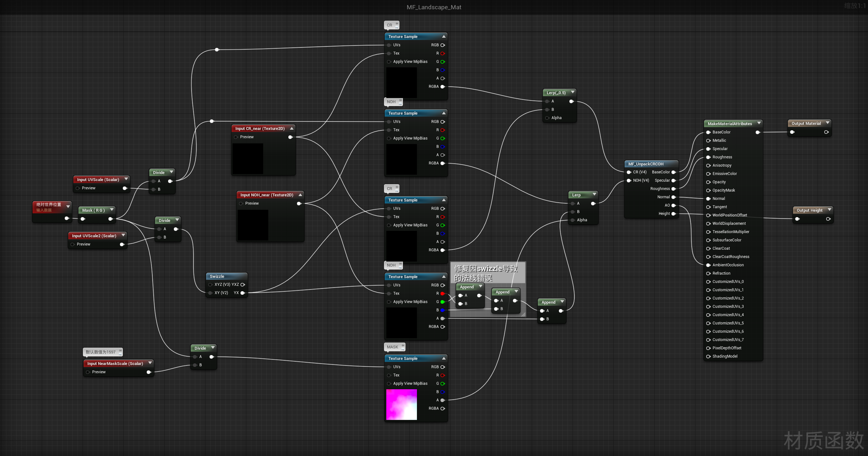Click the red R output pin of the MASK Texture Sample

click(442, 375)
